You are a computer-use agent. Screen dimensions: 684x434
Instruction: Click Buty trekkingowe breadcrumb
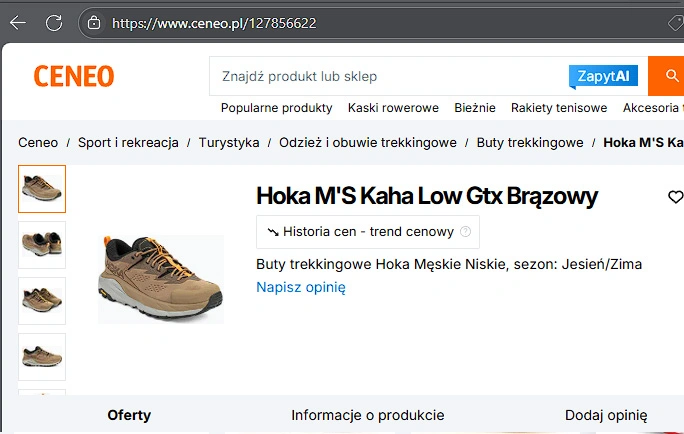pyautogui.click(x=530, y=143)
